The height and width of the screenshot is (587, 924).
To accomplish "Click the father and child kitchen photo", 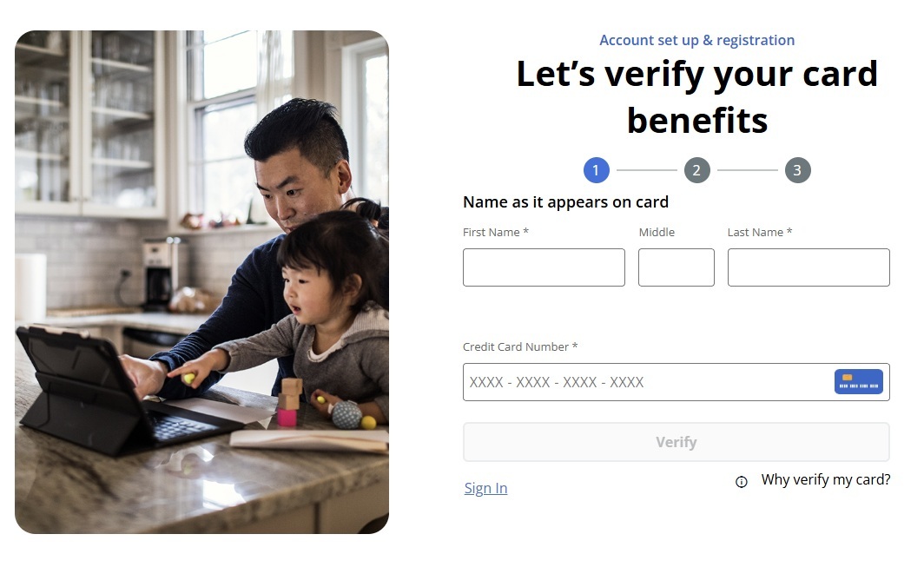I will [201, 282].
